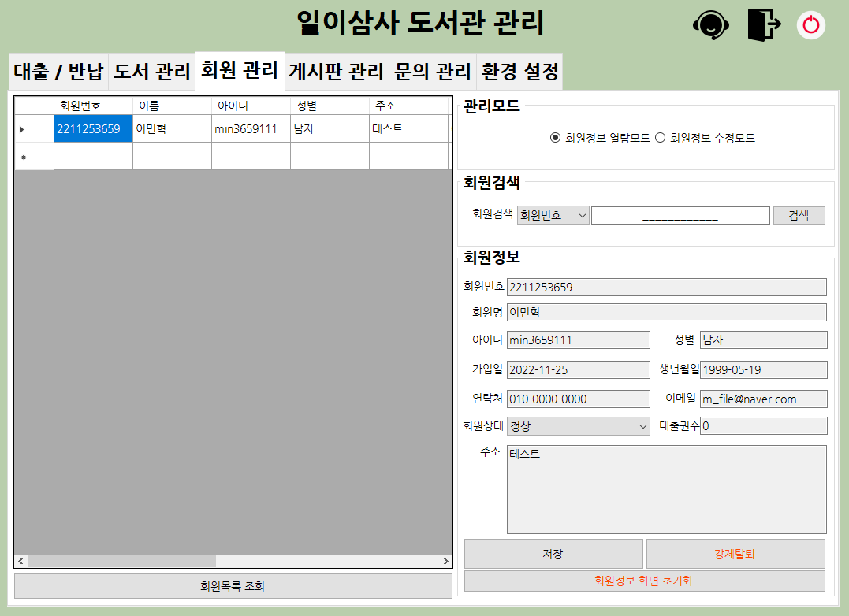Switch to the 게시판 관리 tab
Image resolution: width=849 pixels, height=616 pixels.
pyautogui.click(x=334, y=70)
